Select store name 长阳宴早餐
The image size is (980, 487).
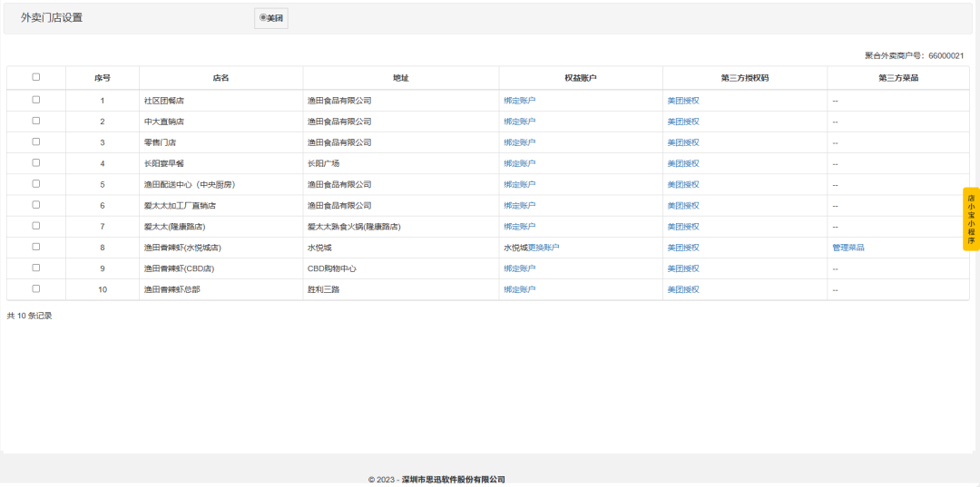click(163, 163)
